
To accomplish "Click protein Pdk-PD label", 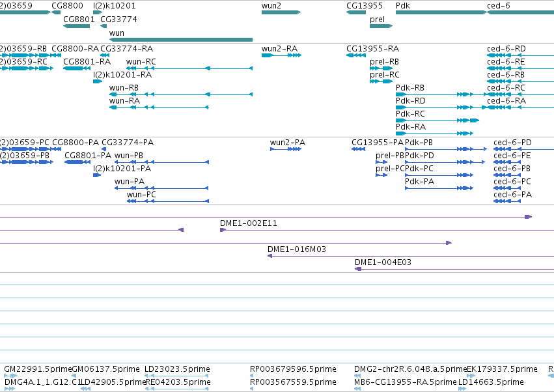I will 419,156.
